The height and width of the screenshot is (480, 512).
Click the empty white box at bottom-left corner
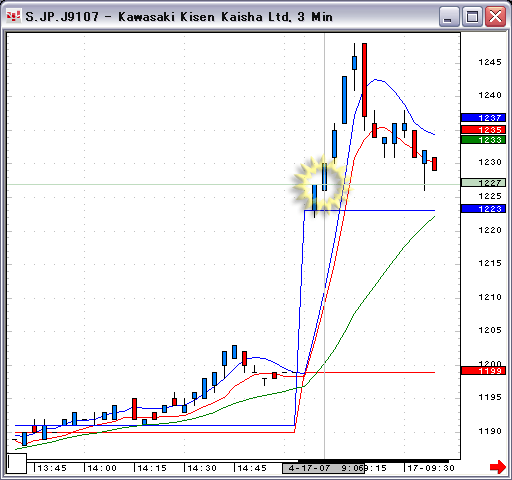17,463
